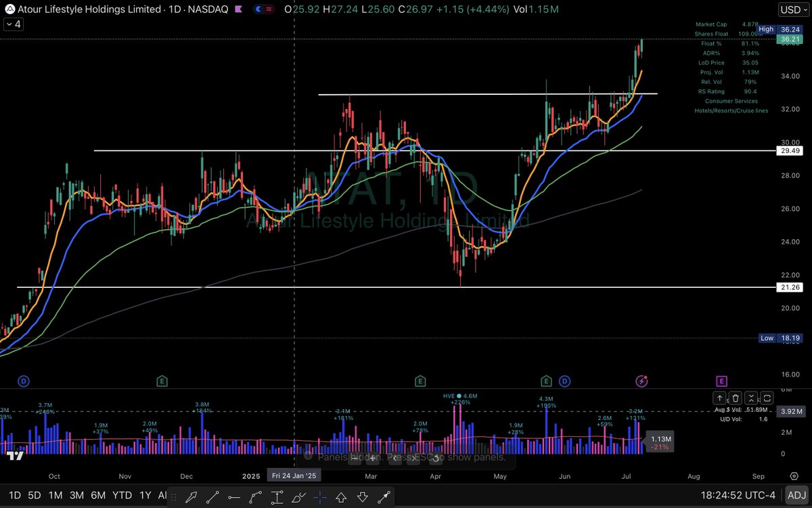Select the ray line drawing tool
The height and width of the screenshot is (508, 812).
[384, 496]
